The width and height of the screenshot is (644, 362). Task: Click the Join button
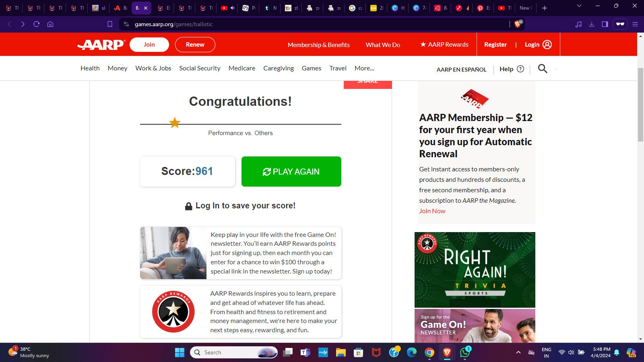pyautogui.click(x=149, y=45)
